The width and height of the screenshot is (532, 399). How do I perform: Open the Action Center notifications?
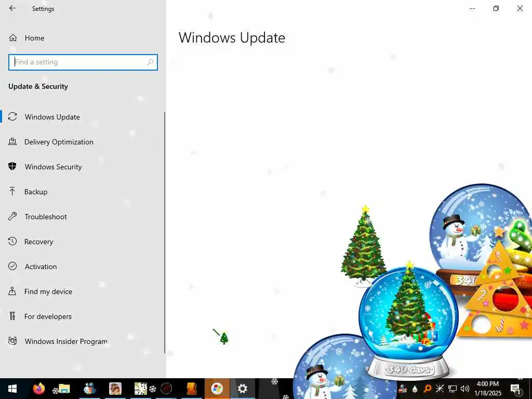[x=516, y=389]
